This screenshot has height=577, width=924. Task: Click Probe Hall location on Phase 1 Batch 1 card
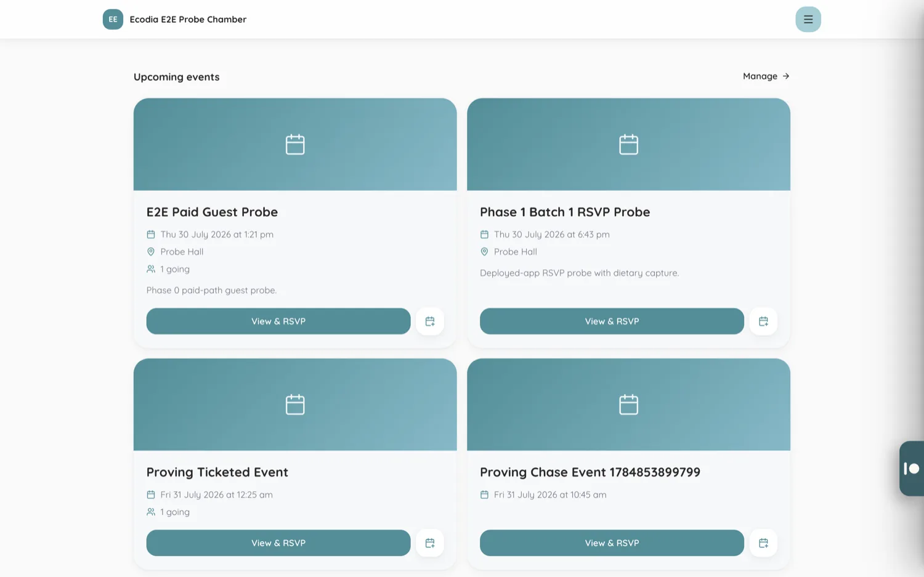(516, 252)
